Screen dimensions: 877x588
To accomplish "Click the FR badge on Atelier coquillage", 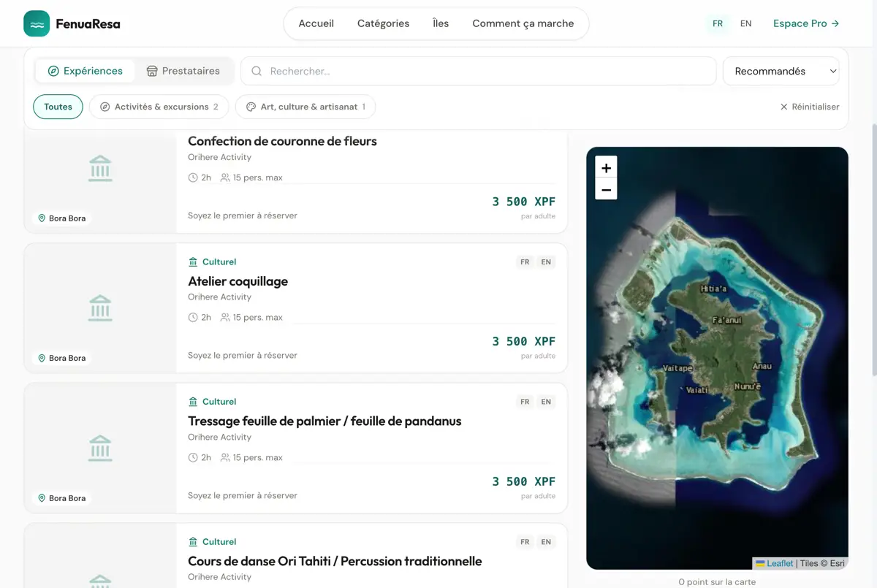I will click(525, 261).
